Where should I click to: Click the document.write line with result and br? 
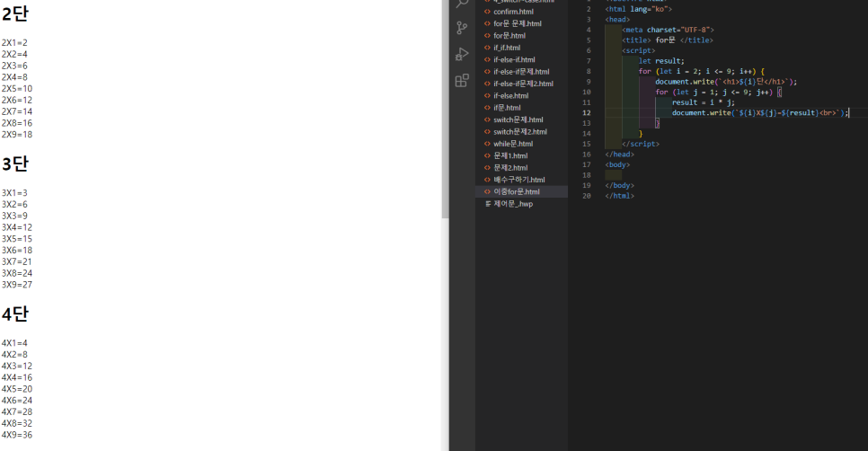[x=759, y=113]
